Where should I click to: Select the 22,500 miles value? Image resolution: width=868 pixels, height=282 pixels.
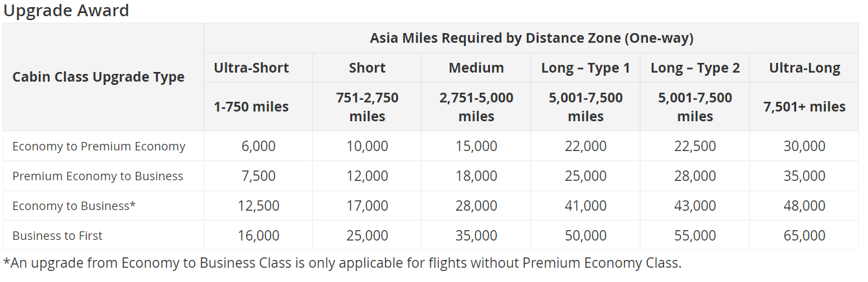coord(695,147)
